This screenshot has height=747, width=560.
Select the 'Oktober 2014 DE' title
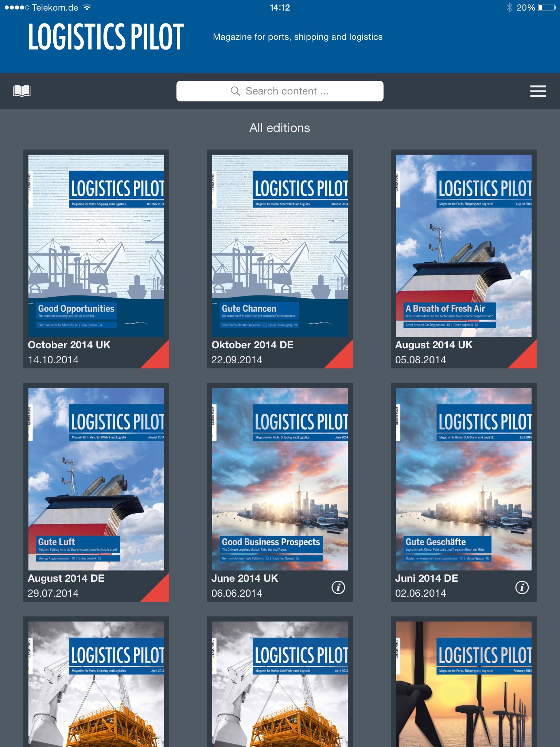coord(253,345)
